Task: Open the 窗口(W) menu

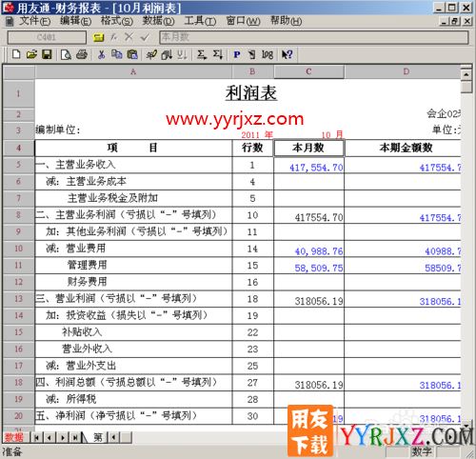Action: [x=243, y=21]
